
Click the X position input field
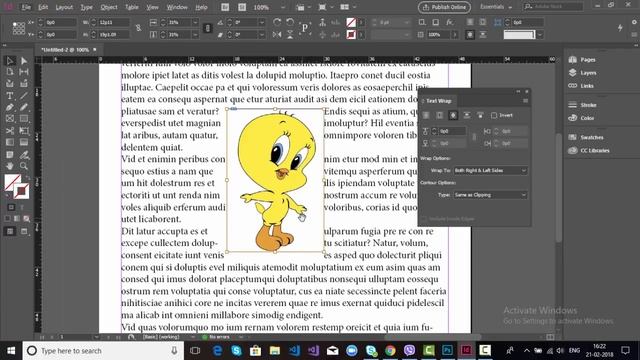[60, 22]
